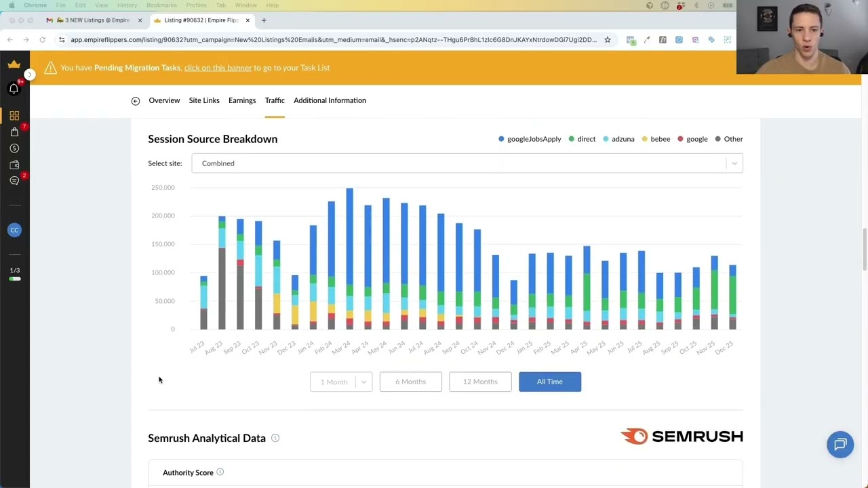Image resolution: width=868 pixels, height=488 pixels.
Task: Switch to the Overview tab
Action: pos(164,100)
